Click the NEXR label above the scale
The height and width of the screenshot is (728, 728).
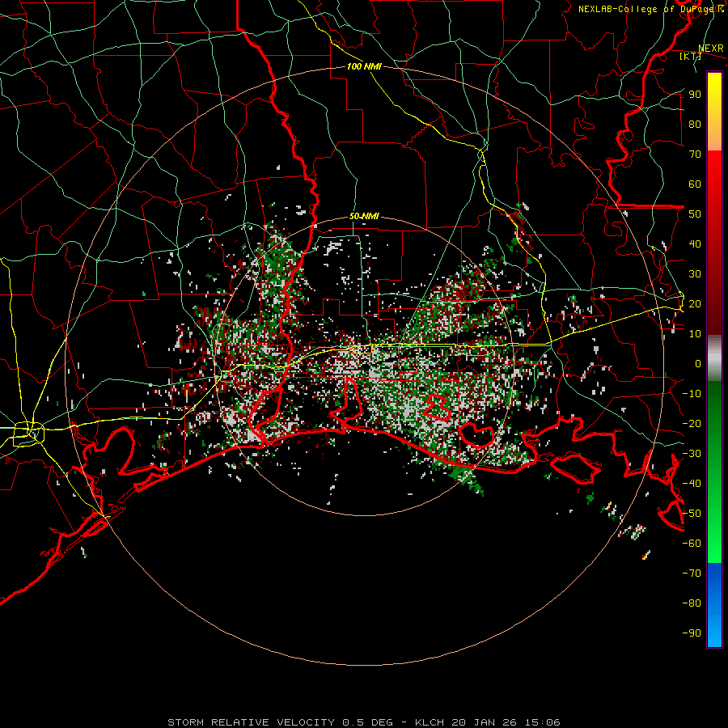click(x=711, y=49)
